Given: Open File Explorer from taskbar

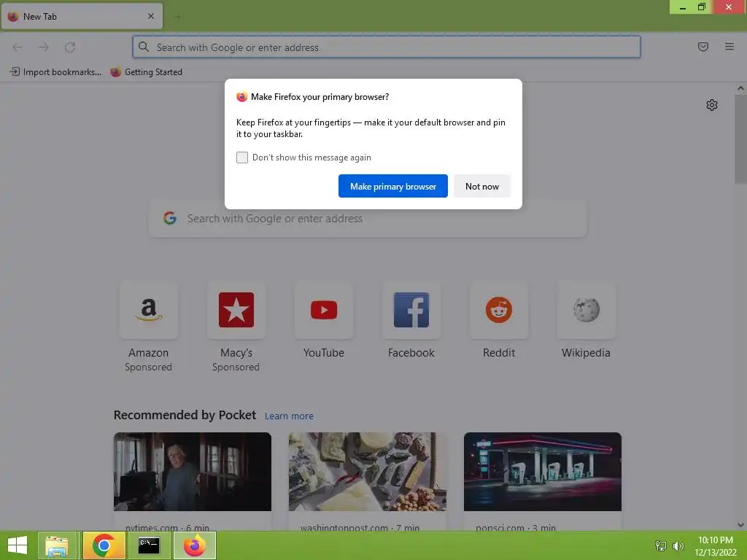Looking at the screenshot, I should click(57, 545).
